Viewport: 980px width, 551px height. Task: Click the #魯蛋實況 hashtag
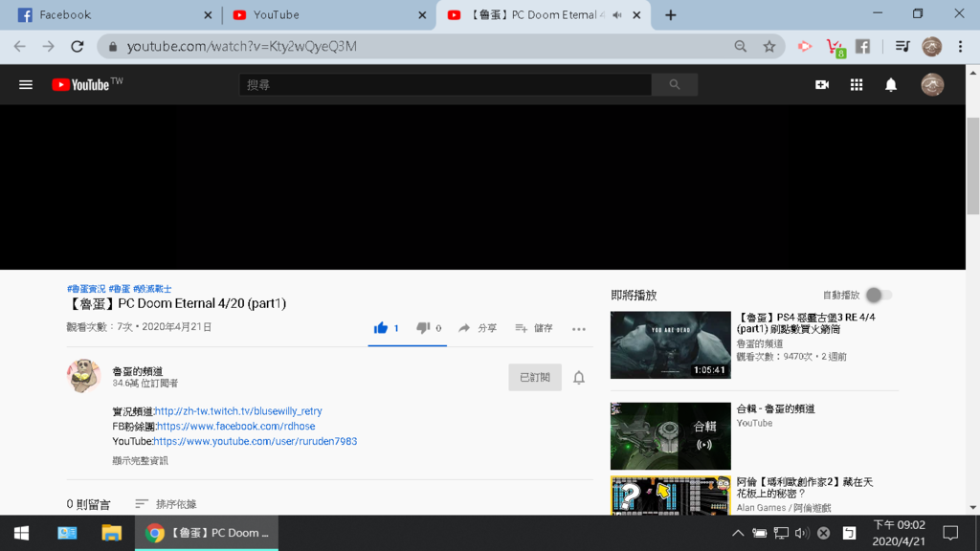86,289
